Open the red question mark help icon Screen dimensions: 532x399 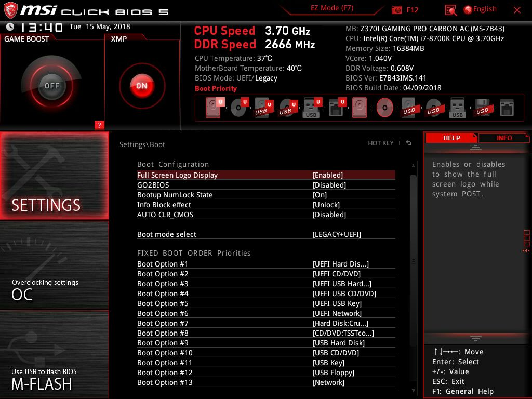click(99, 125)
